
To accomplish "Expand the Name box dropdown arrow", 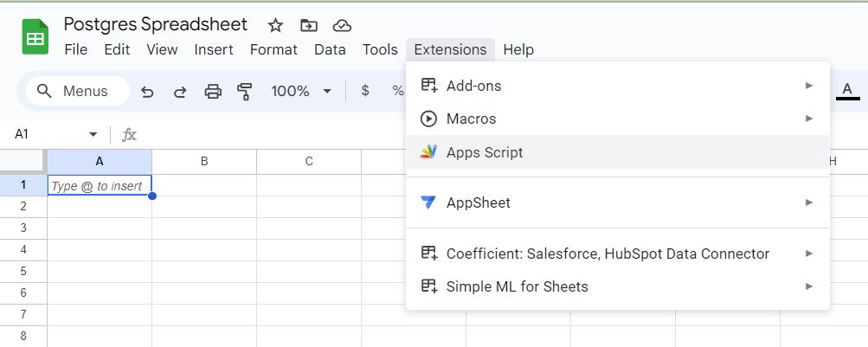I will (93, 134).
